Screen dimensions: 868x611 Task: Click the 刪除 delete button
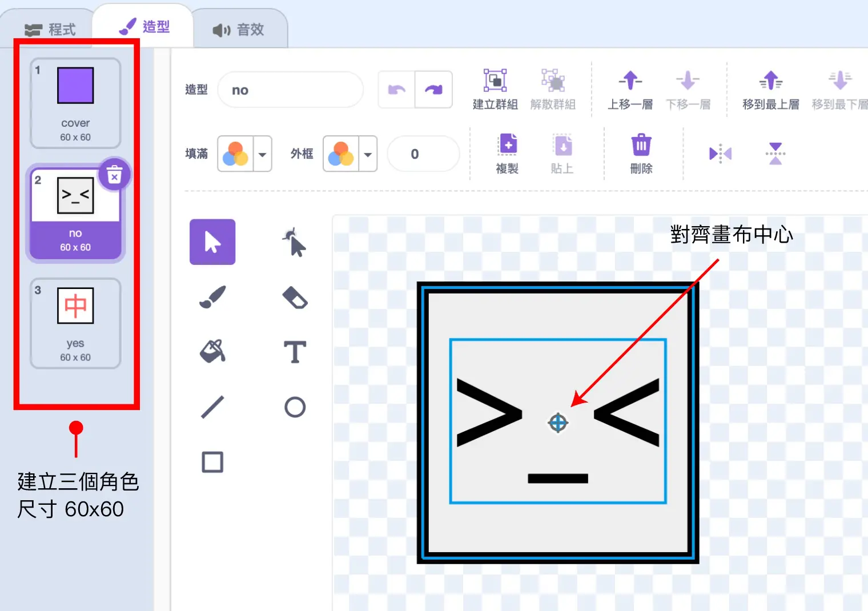pos(641,153)
